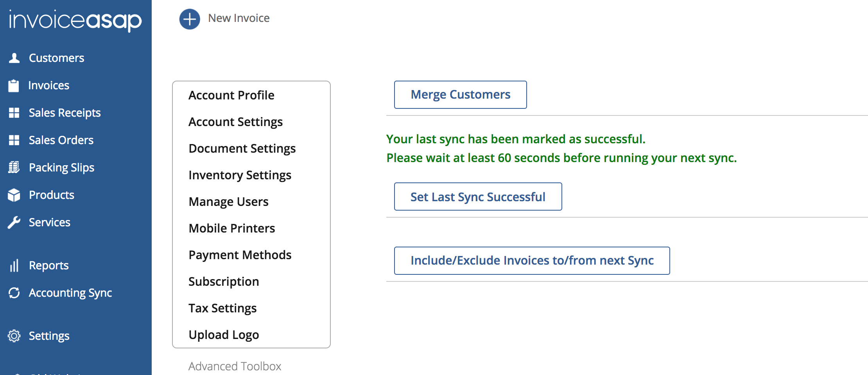Click the invoiceasap logo
This screenshot has height=375, width=868.
[75, 20]
